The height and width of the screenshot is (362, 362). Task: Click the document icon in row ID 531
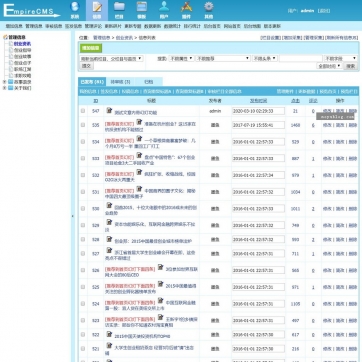pyautogui.click(x=139, y=189)
